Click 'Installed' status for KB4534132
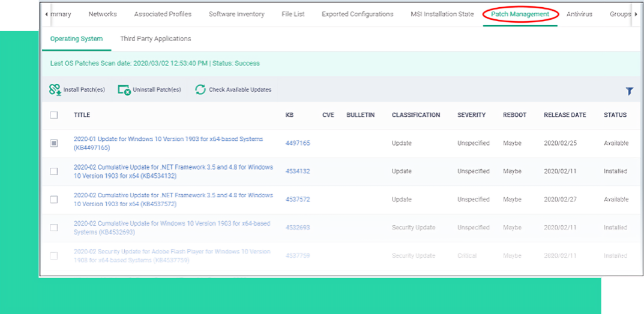644x314 pixels. pyautogui.click(x=615, y=171)
